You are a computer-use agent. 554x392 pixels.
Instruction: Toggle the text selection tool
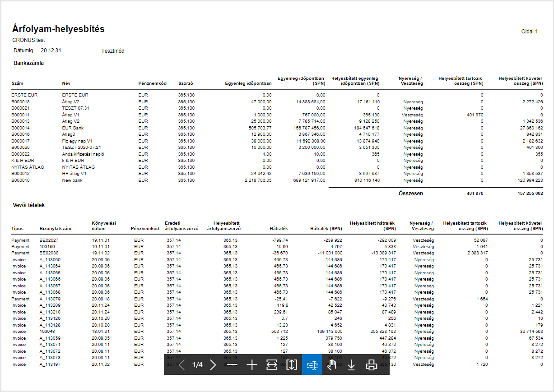(312, 365)
